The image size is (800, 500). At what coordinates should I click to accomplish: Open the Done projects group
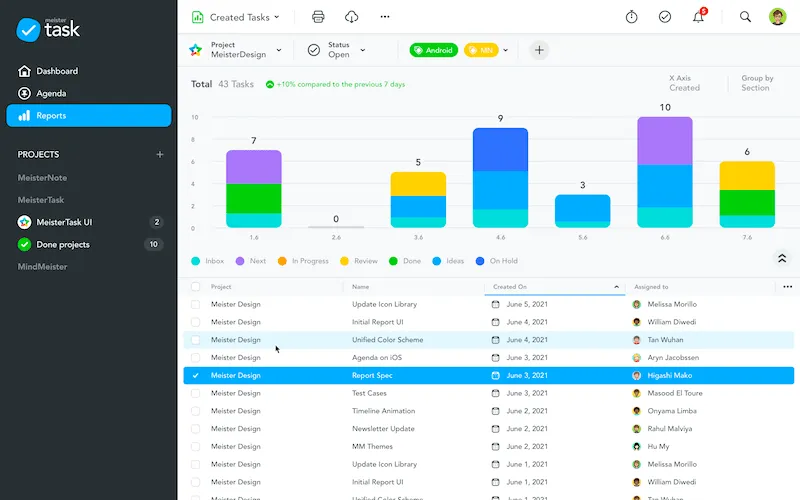pyautogui.click(x=63, y=244)
